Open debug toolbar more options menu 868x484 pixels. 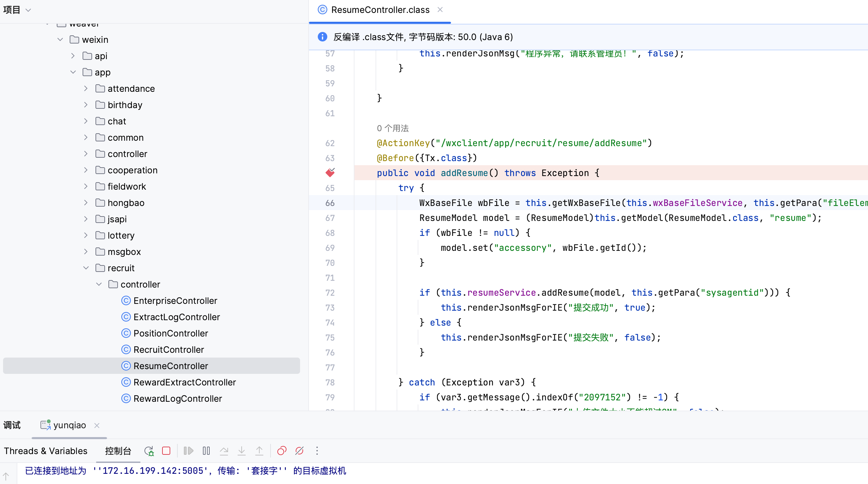point(317,451)
